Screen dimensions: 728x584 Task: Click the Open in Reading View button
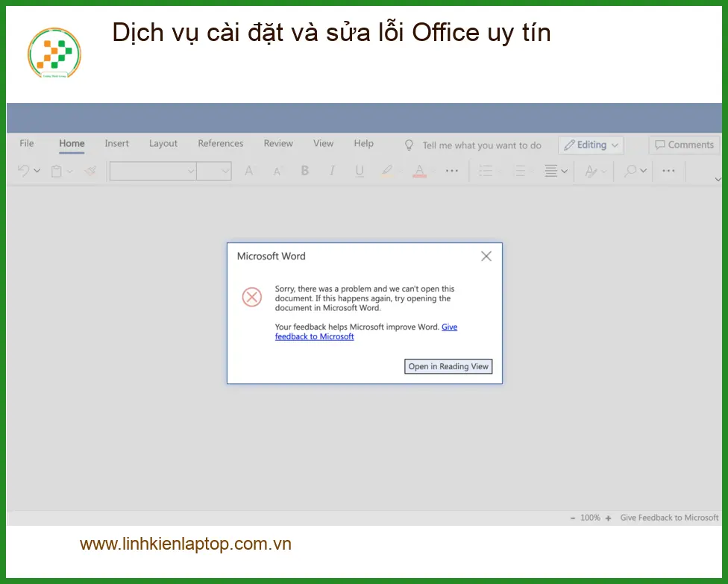448,366
